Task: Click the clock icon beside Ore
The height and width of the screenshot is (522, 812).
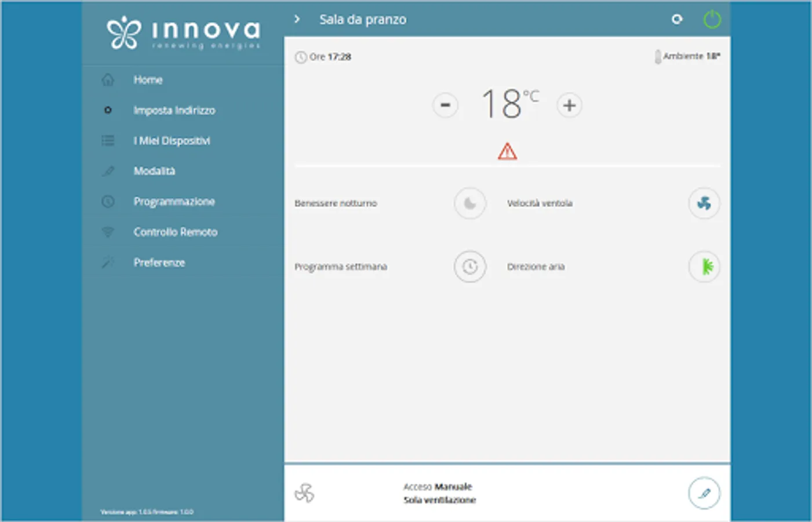Action: click(301, 57)
